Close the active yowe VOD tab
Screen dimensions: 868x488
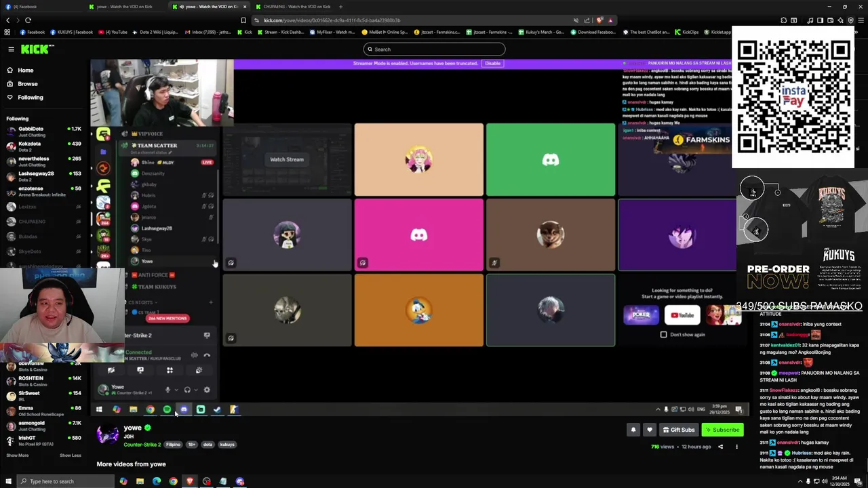pyautogui.click(x=245, y=7)
